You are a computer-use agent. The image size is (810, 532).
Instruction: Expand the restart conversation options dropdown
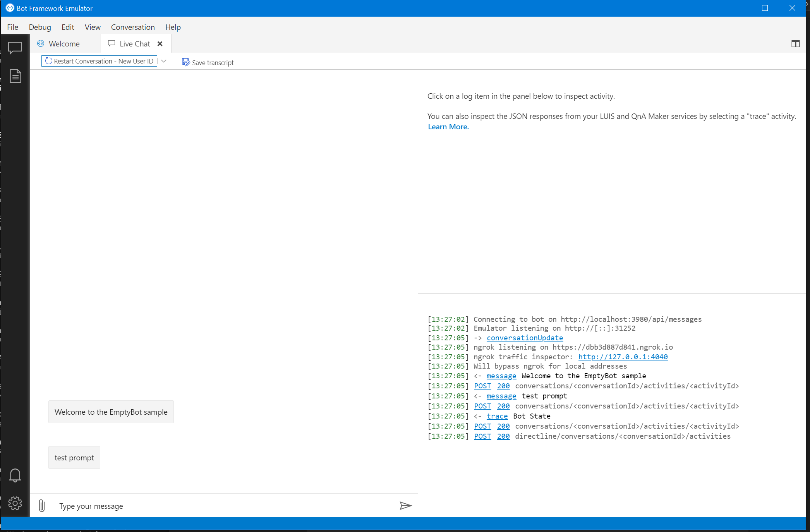tap(164, 61)
